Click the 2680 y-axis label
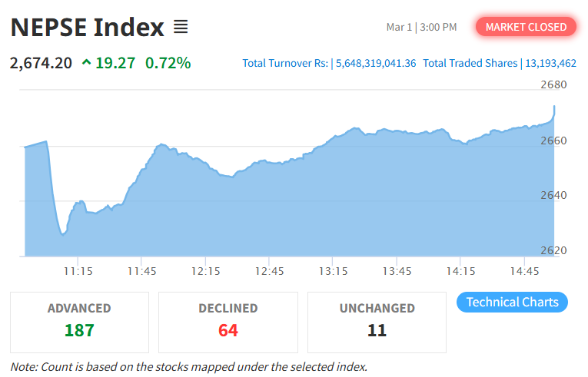Viewport: 588px width, 377px height. 553,84
